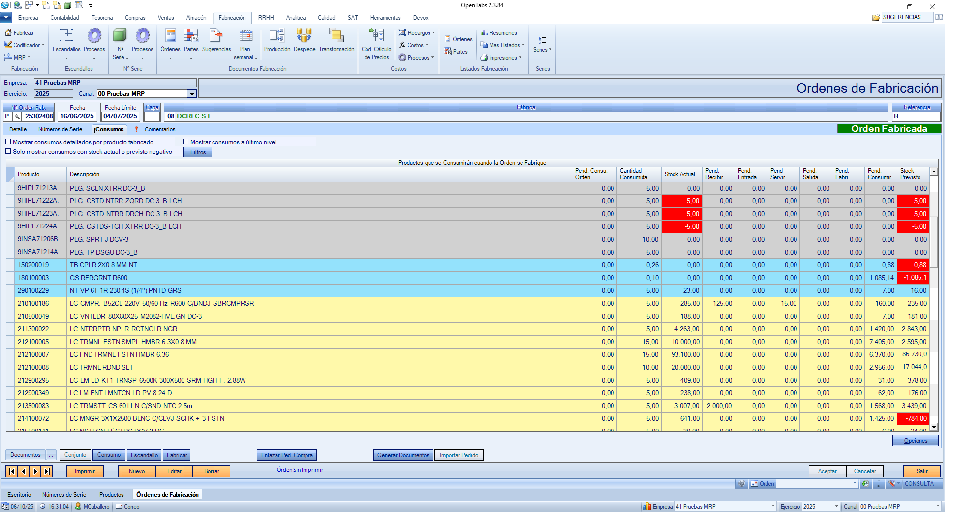Open the Almacén menu tab
980x512 pixels.
196,18
